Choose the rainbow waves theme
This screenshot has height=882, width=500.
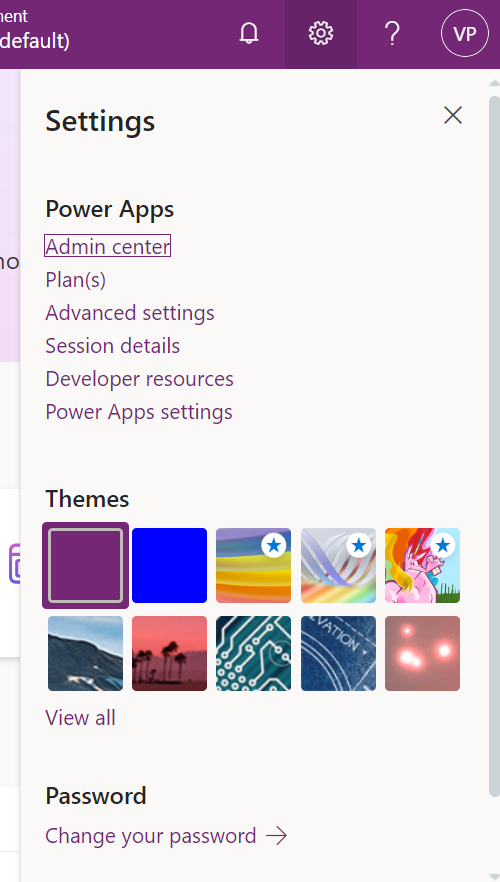[x=254, y=565]
